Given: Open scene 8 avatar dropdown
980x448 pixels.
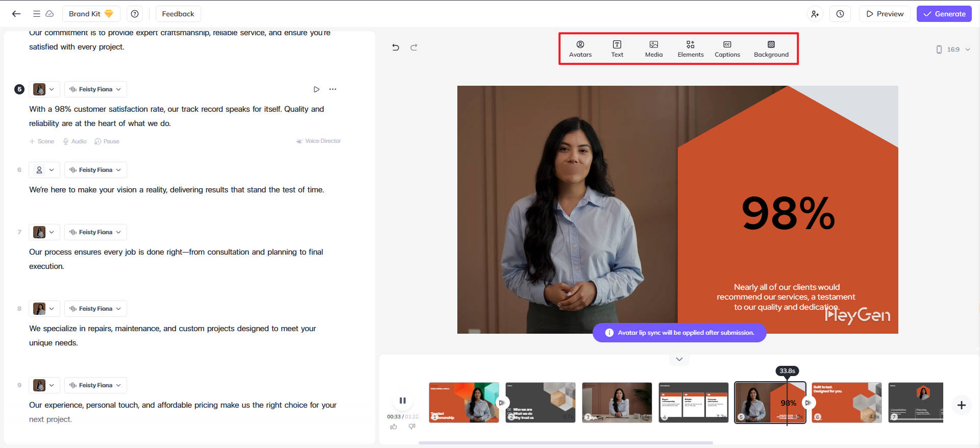Looking at the screenshot, I should click(44, 309).
